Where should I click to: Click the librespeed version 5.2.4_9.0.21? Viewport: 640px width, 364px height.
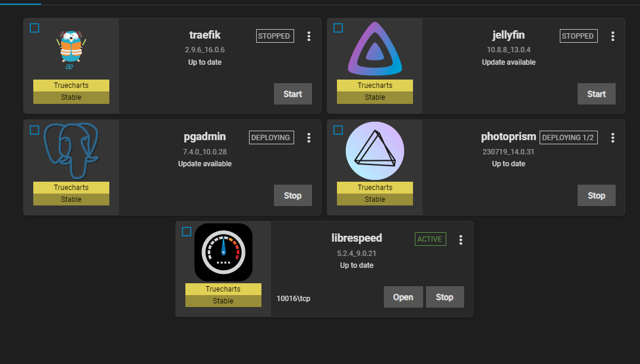click(357, 254)
